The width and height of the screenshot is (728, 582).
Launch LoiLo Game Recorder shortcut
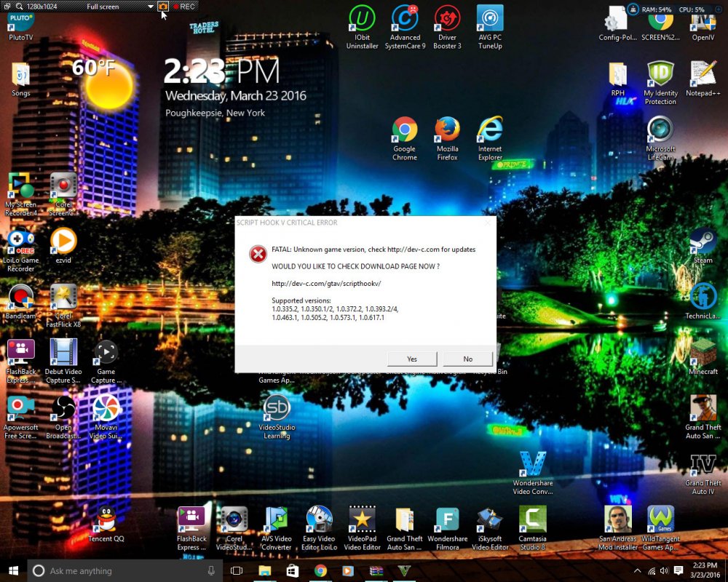(x=20, y=250)
